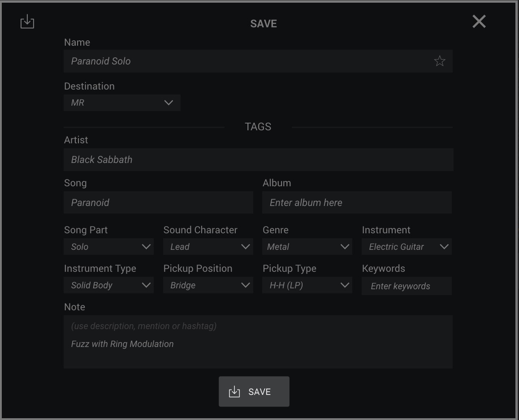
Task: Edit the Name field containing Paranoid Solo
Action: coord(258,61)
